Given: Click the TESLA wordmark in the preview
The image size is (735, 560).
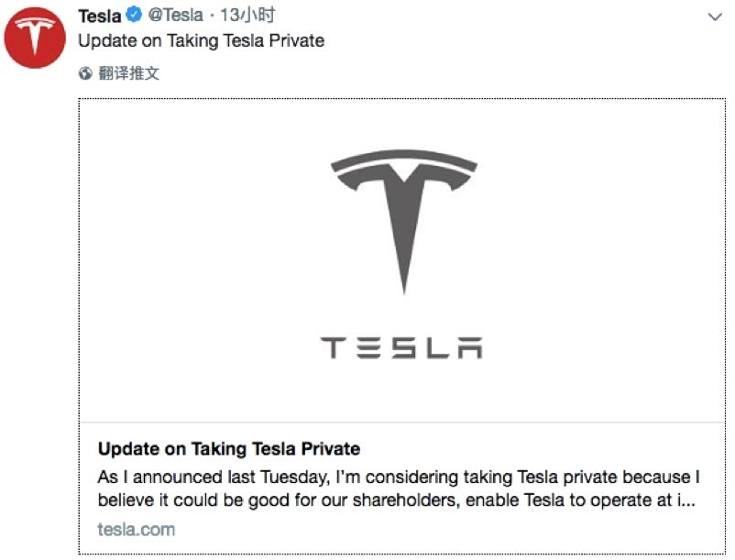Looking at the screenshot, I should pyautogui.click(x=401, y=347).
